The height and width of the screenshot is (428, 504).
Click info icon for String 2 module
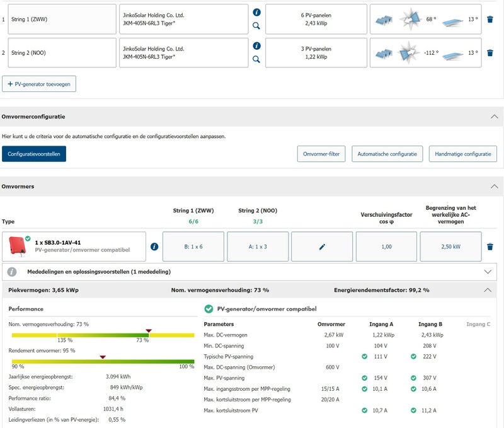click(256, 45)
